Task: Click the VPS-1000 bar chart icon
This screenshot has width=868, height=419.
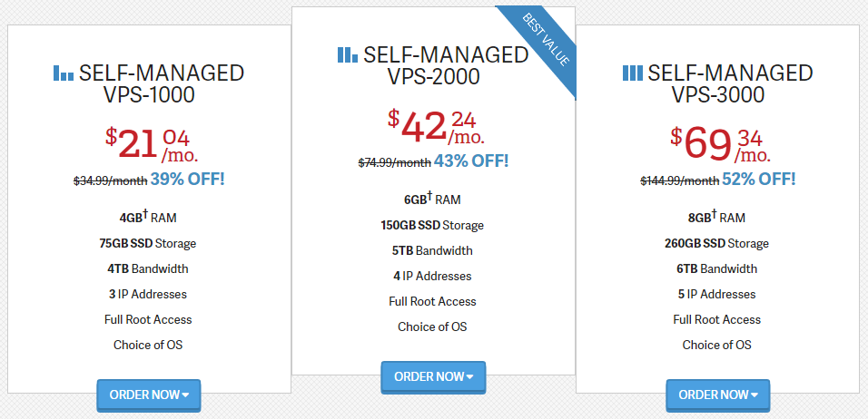Action: (x=64, y=73)
